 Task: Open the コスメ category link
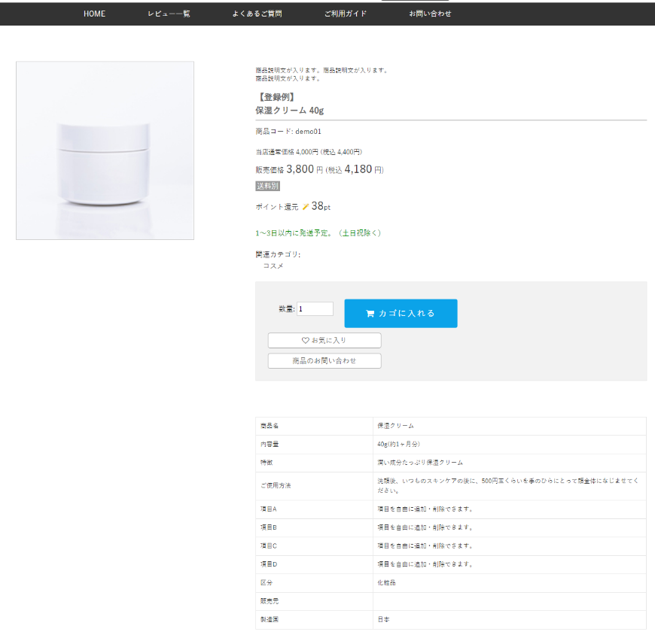(x=273, y=266)
